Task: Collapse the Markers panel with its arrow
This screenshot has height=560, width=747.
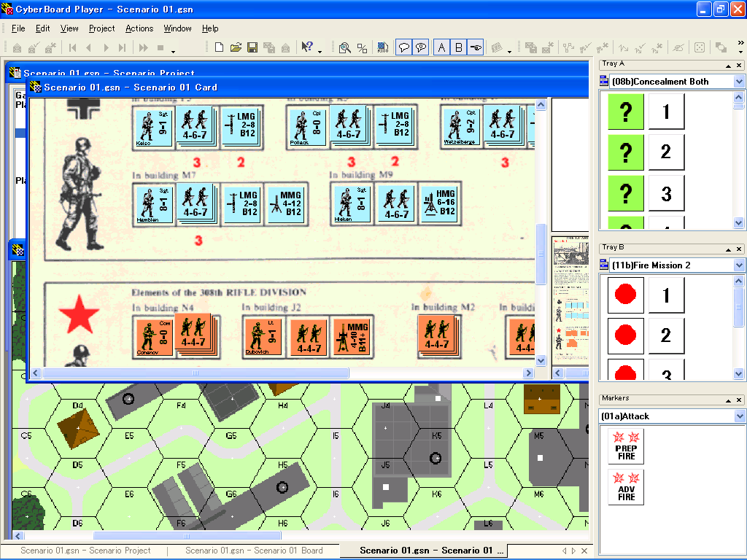Action: 729,401
